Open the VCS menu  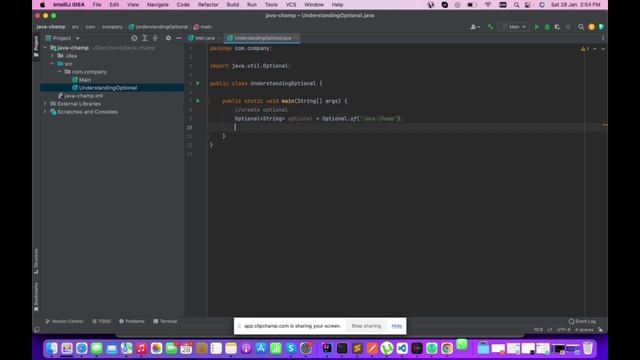tap(291, 4)
